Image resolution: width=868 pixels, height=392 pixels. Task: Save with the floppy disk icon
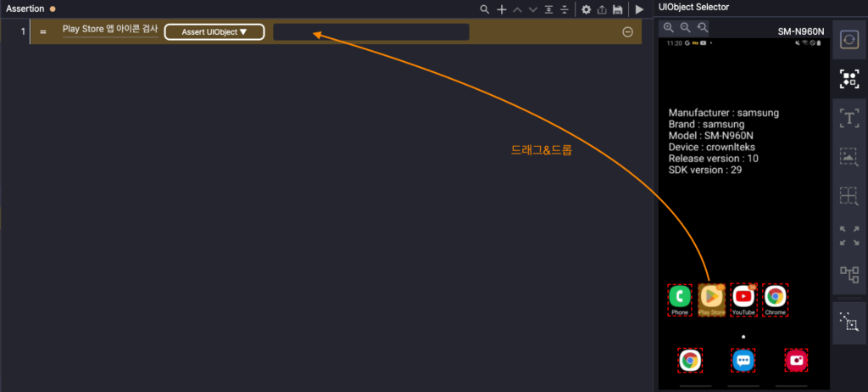pyautogui.click(x=618, y=9)
